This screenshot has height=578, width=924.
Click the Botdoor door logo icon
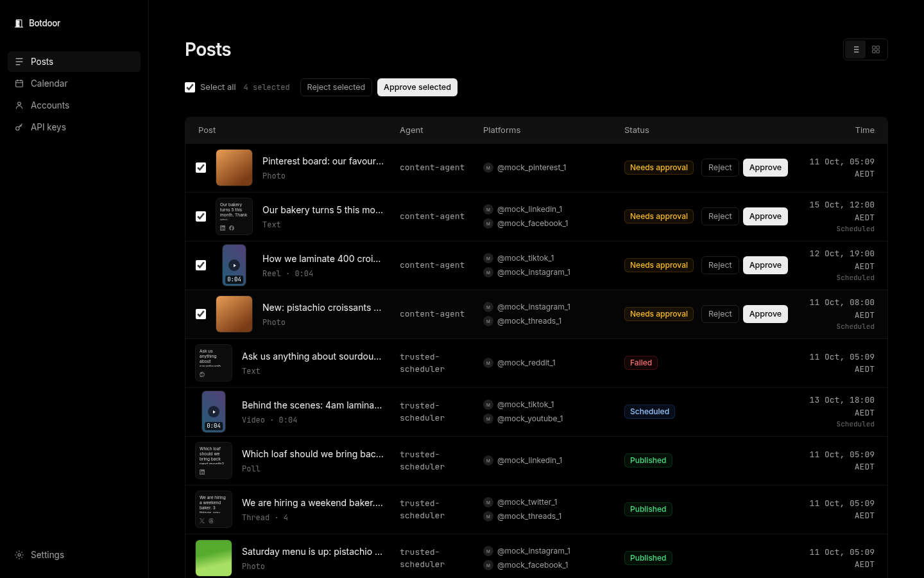(x=19, y=23)
